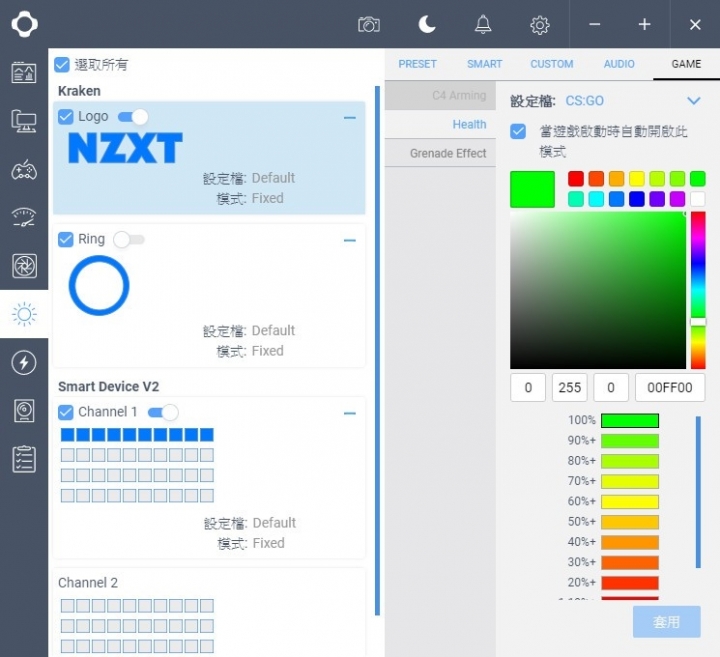The image size is (720, 657).
Task: Click the first Channel 1 LED strip row
Action: 137,435
